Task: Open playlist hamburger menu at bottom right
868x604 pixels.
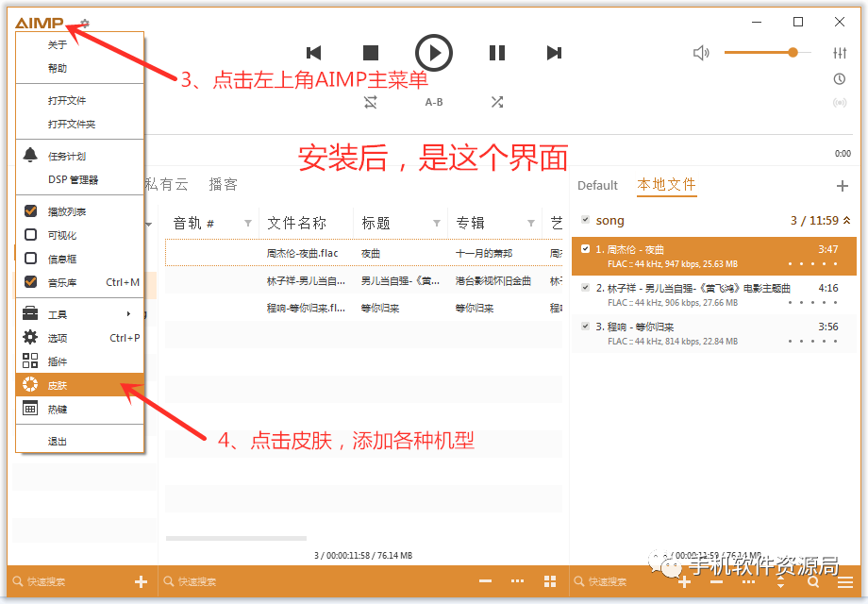Action: (x=845, y=582)
